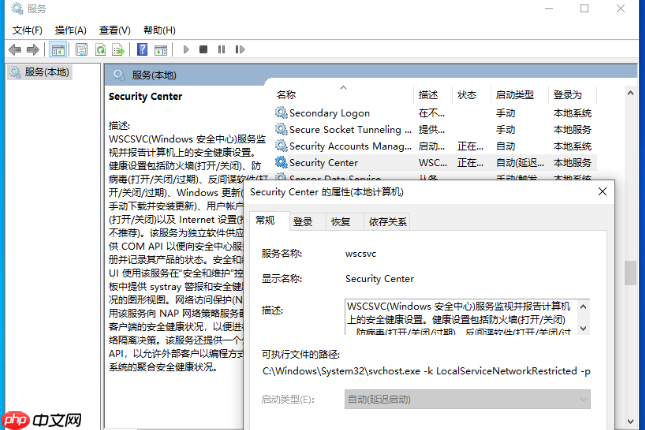Click the gear icon of Secure Socket Tunneling
645x430 pixels.
point(281,129)
